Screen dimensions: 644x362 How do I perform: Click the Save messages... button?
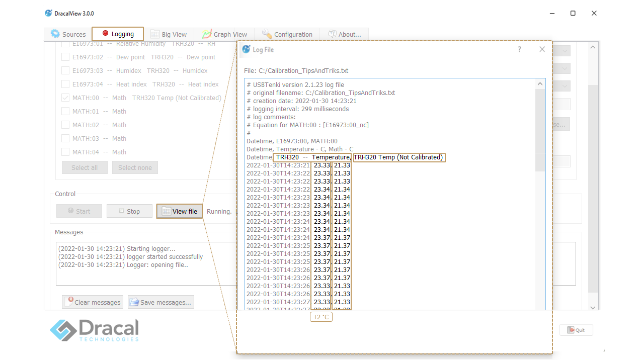(x=160, y=302)
